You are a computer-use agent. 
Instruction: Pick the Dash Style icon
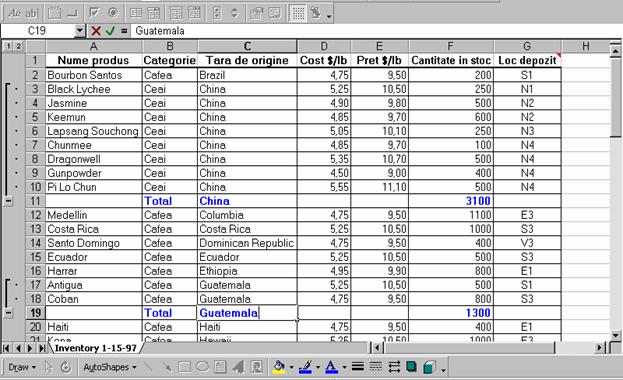pyautogui.click(x=375, y=366)
